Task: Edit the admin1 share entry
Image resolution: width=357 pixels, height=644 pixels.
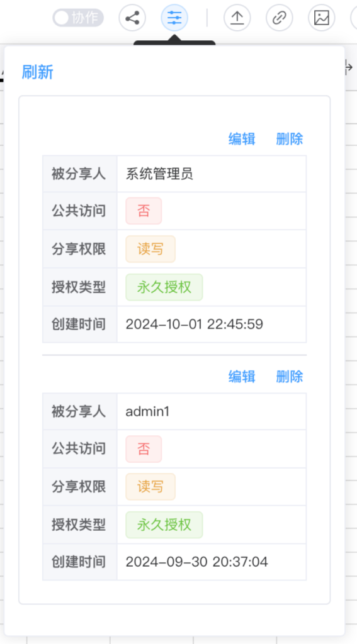Action: 242,377
